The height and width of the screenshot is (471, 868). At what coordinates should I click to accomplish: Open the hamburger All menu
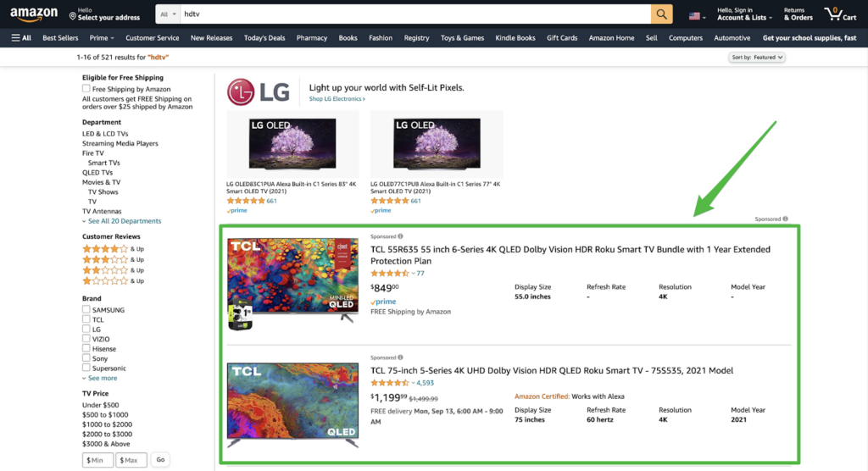(x=21, y=38)
